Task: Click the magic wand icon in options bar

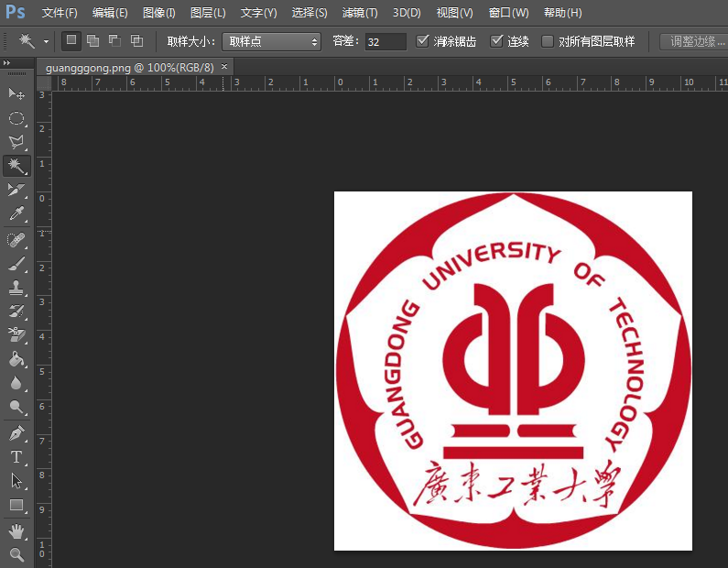Action: (26, 41)
